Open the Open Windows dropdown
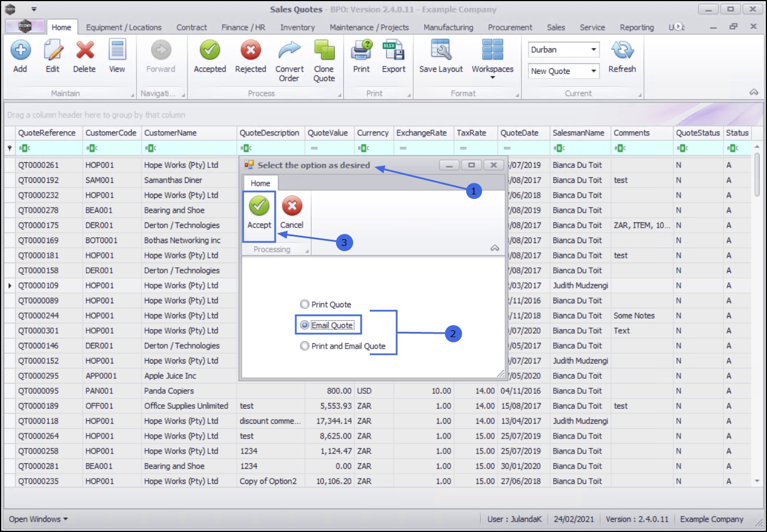 [x=38, y=519]
